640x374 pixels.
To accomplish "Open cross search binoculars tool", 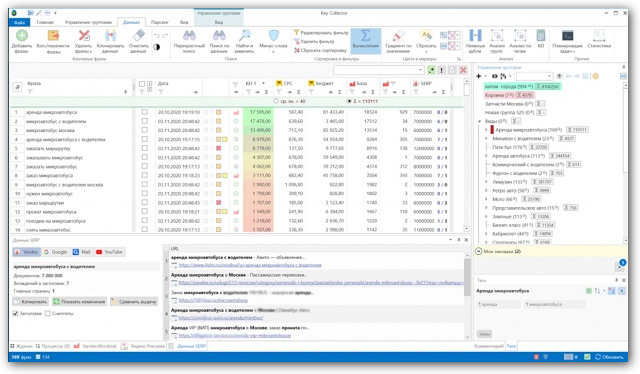I will pyautogui.click(x=189, y=36).
